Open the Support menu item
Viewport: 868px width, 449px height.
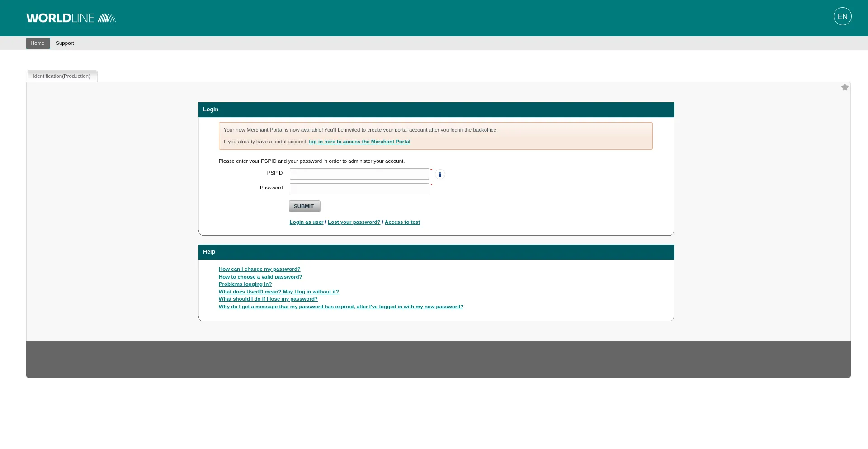pos(65,43)
